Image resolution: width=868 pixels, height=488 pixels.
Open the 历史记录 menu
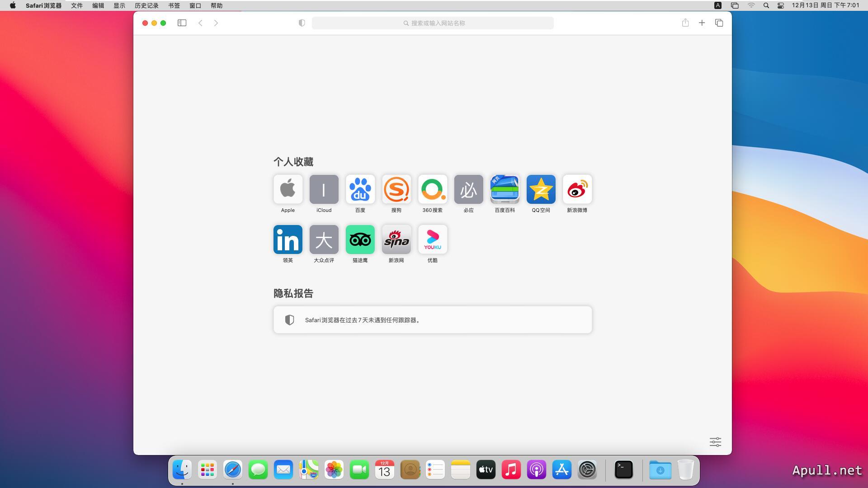[146, 5]
